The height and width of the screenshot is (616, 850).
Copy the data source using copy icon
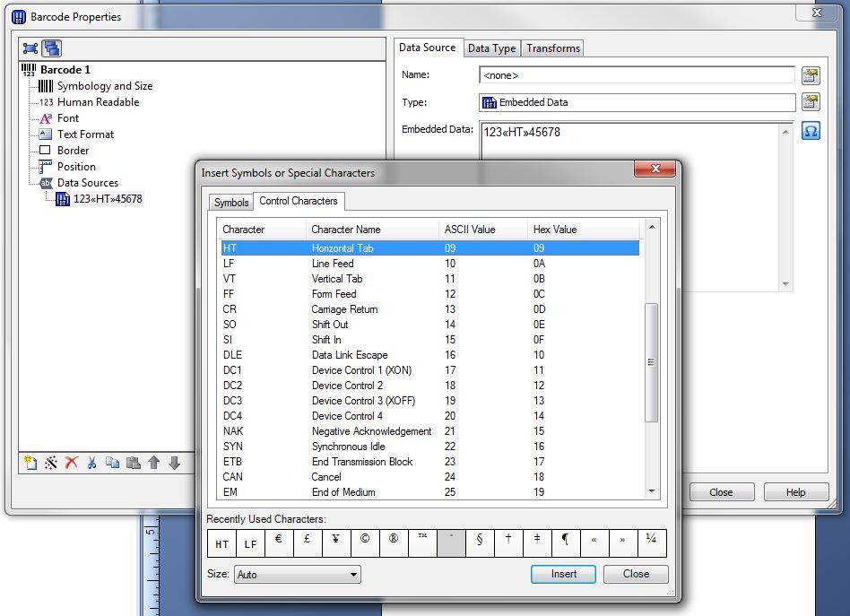coord(113,462)
